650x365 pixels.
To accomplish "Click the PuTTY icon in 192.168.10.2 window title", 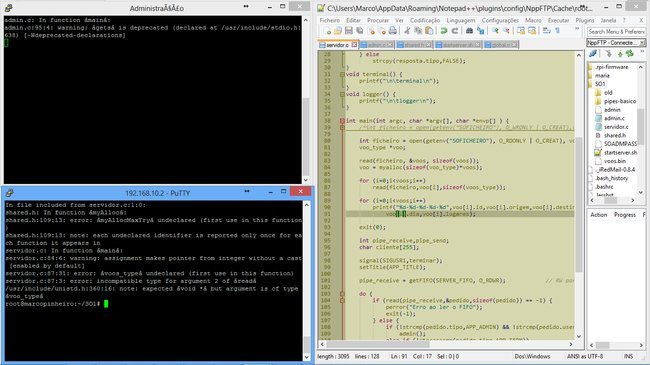I will click(x=9, y=193).
